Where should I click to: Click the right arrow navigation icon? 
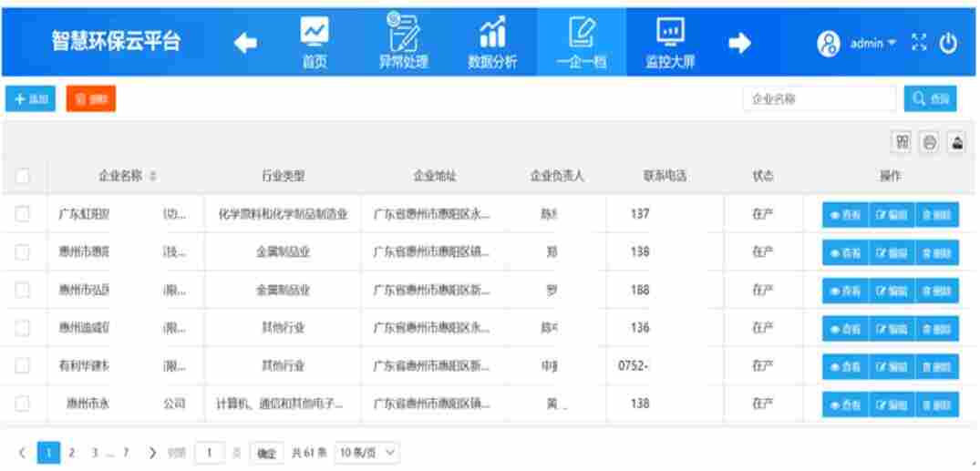tap(738, 43)
